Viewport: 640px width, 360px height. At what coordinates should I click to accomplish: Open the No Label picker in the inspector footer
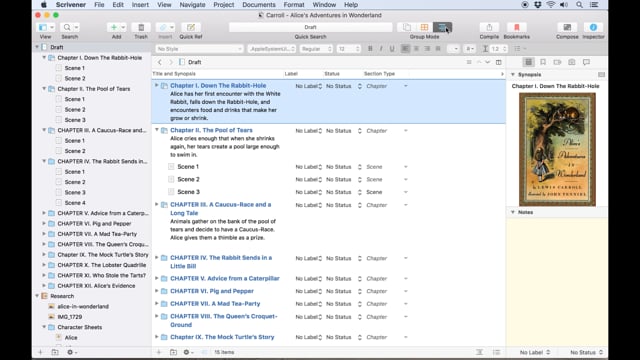pyautogui.click(x=535, y=352)
